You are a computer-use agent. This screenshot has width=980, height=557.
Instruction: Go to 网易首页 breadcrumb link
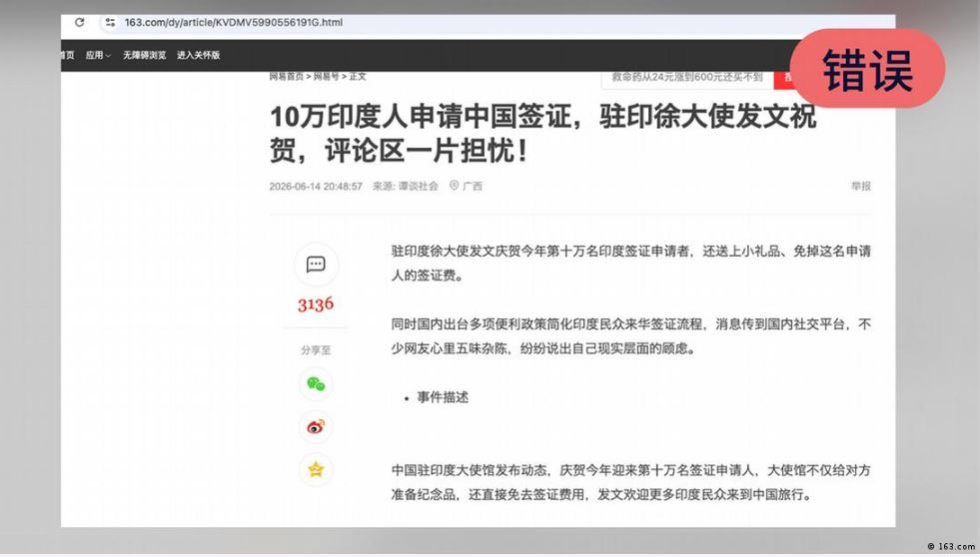[x=287, y=76]
